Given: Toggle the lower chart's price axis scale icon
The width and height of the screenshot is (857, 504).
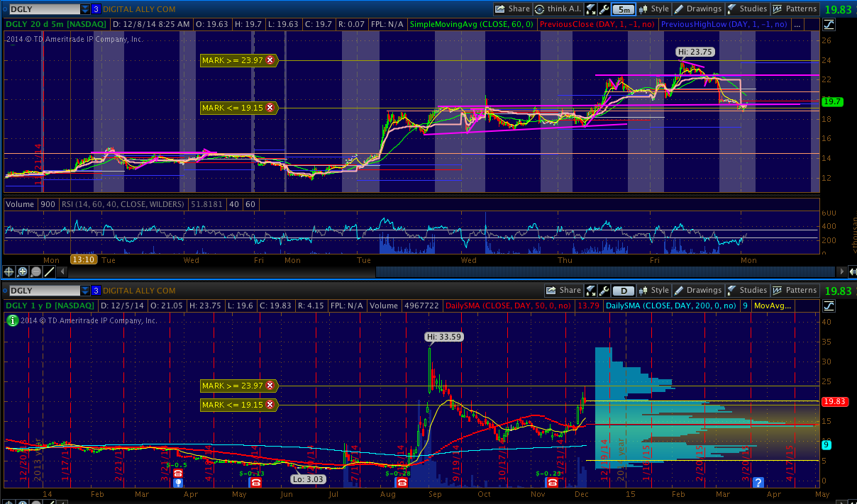Looking at the screenshot, I should click(829, 306).
